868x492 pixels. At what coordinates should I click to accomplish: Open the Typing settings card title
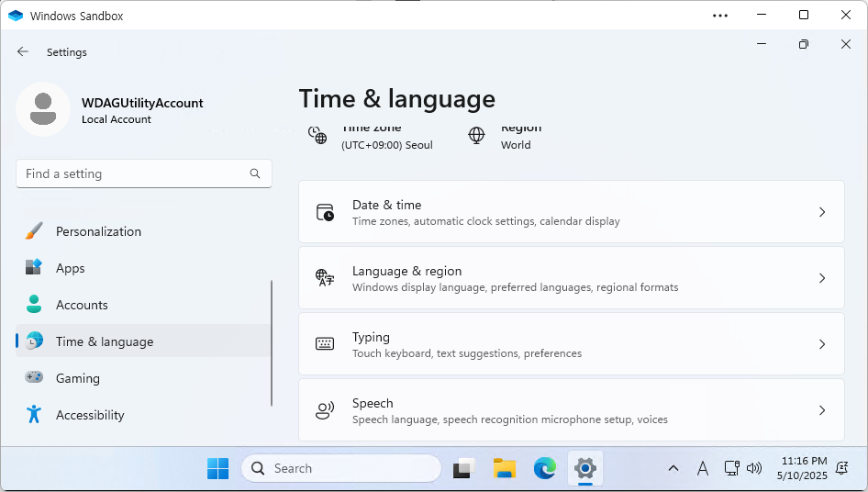click(x=371, y=338)
